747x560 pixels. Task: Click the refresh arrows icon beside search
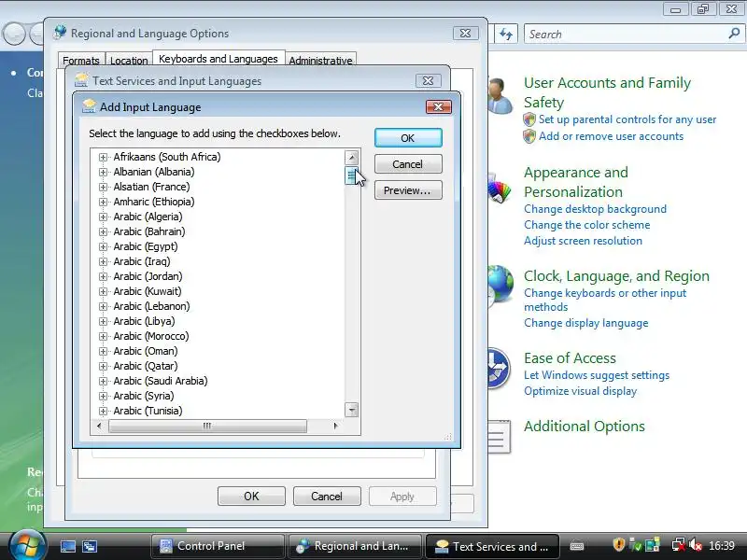(x=506, y=34)
